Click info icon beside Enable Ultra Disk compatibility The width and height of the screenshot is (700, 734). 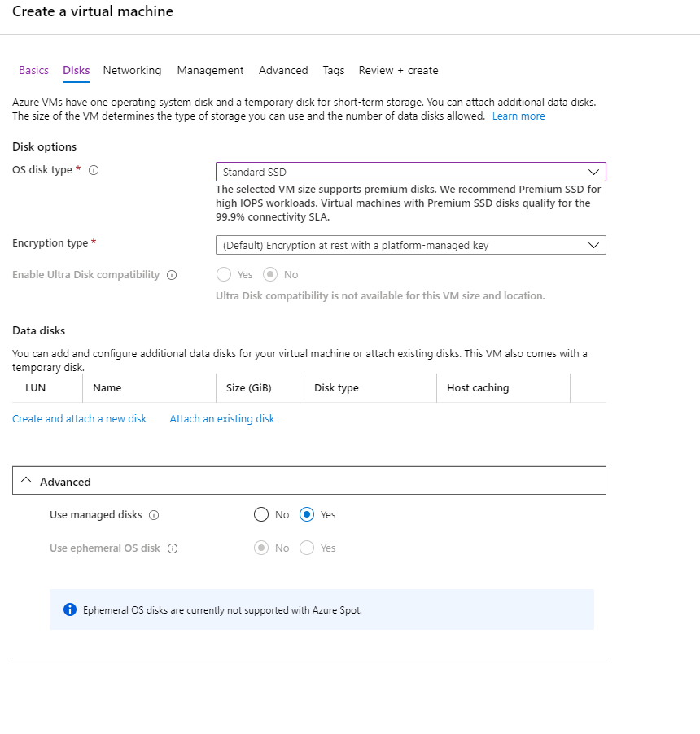(x=172, y=275)
